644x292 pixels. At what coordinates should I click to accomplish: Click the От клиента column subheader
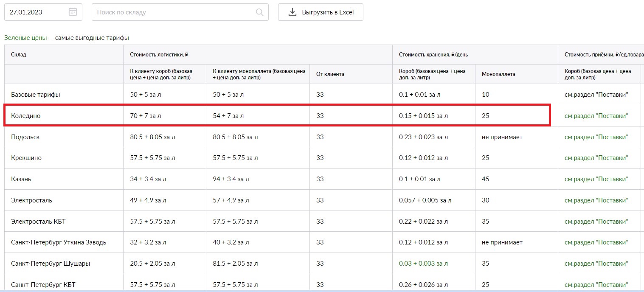point(330,74)
